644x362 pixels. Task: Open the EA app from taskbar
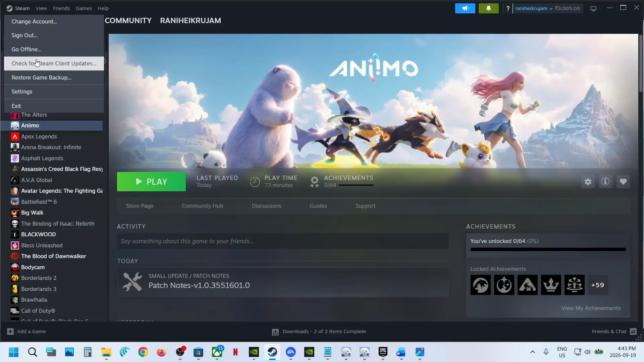pos(291,352)
